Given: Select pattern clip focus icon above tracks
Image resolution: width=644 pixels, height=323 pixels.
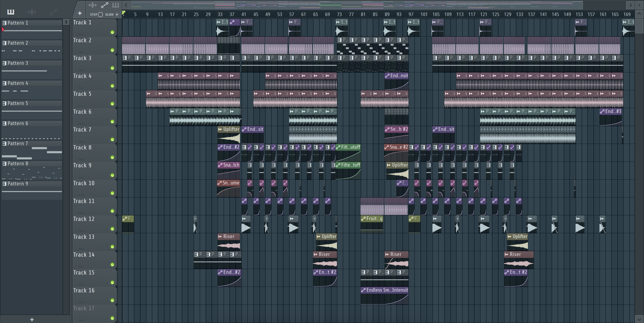Looking at the screenshot, I should tap(116, 5).
